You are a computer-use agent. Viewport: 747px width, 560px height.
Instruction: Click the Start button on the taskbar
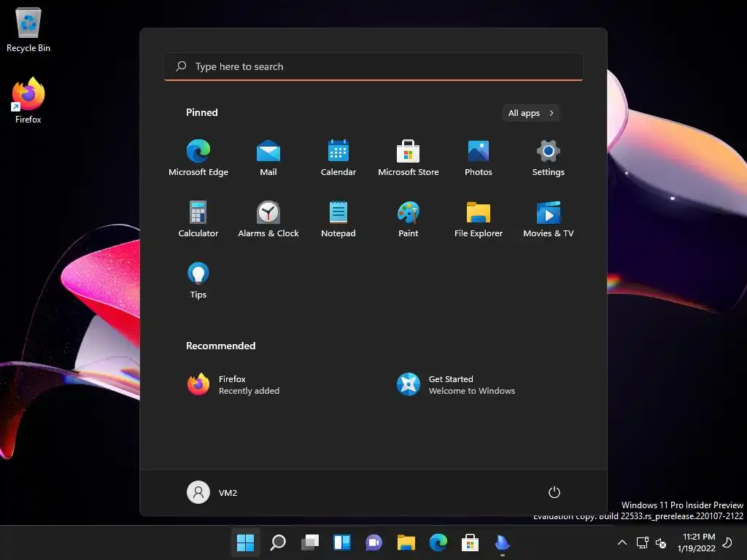tap(245, 542)
